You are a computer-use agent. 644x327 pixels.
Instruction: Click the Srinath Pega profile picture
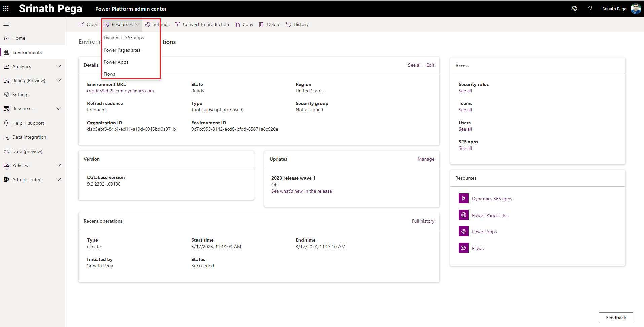[x=636, y=9]
